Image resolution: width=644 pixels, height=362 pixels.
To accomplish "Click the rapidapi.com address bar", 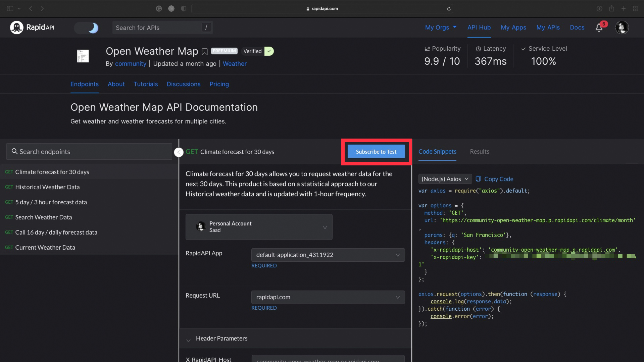I will point(322,9).
